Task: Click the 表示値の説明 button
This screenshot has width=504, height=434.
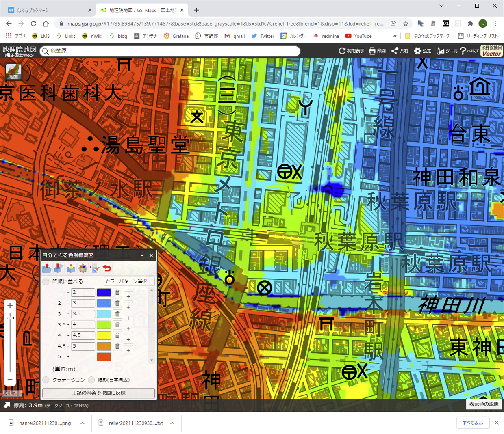Action: 484,404
